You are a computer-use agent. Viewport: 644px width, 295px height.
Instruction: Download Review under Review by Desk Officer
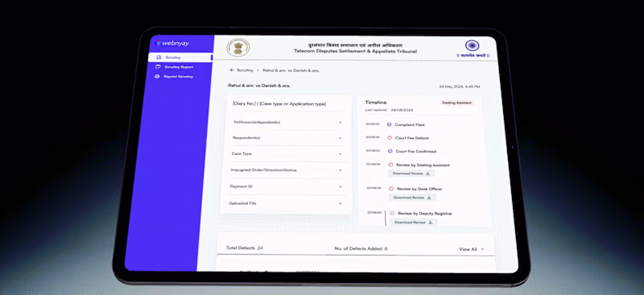click(x=412, y=197)
